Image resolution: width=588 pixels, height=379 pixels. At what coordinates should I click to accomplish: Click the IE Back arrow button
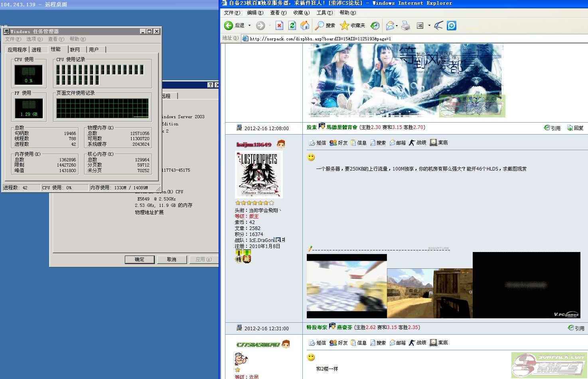point(229,26)
